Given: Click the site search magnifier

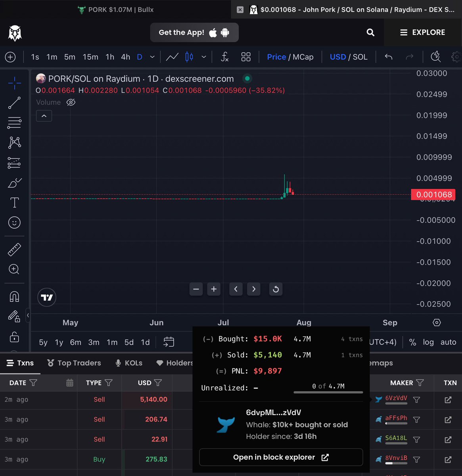Looking at the screenshot, I should (x=370, y=33).
